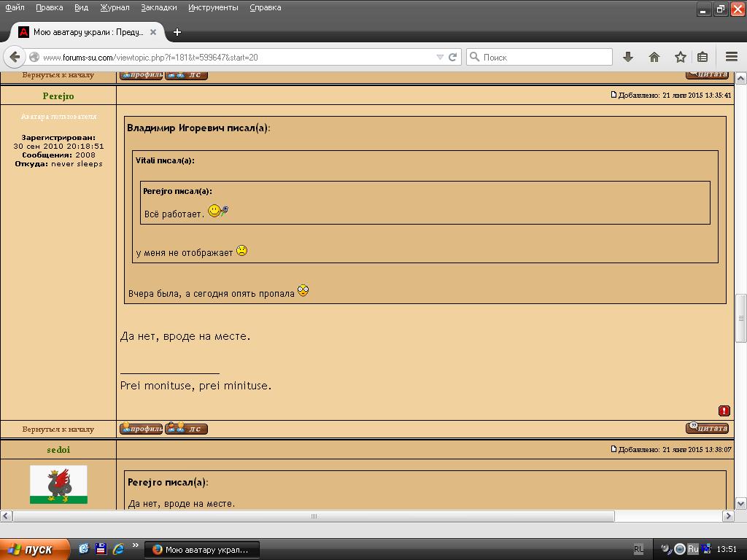Report Perejro's post via red exclamation icon

[x=724, y=411]
